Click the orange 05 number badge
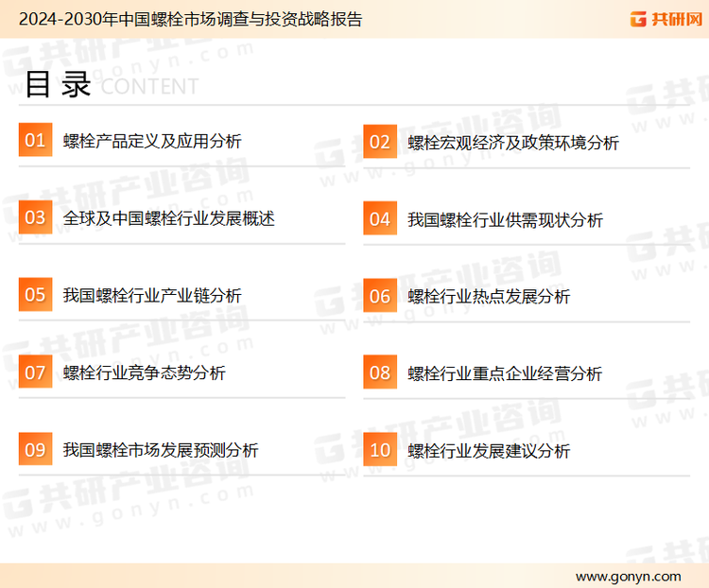 35,294
